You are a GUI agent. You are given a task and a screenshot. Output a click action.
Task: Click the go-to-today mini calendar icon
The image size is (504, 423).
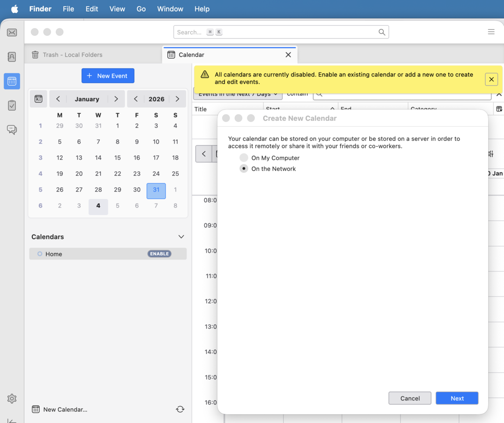[39, 99]
